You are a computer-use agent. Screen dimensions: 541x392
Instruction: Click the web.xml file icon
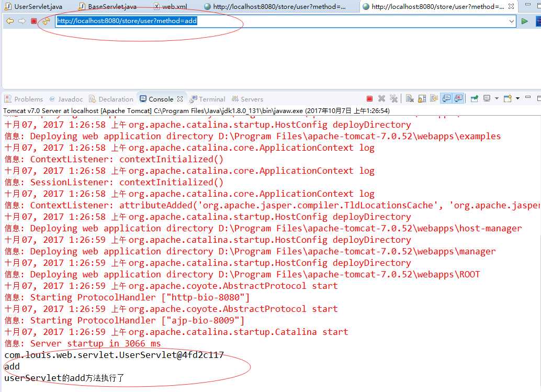[156, 6]
